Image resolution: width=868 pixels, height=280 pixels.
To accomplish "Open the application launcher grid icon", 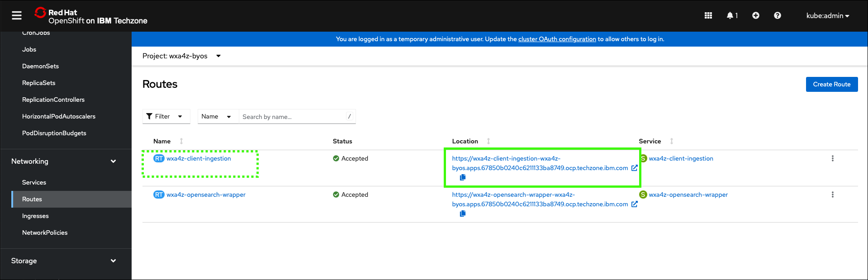I will pos(708,16).
